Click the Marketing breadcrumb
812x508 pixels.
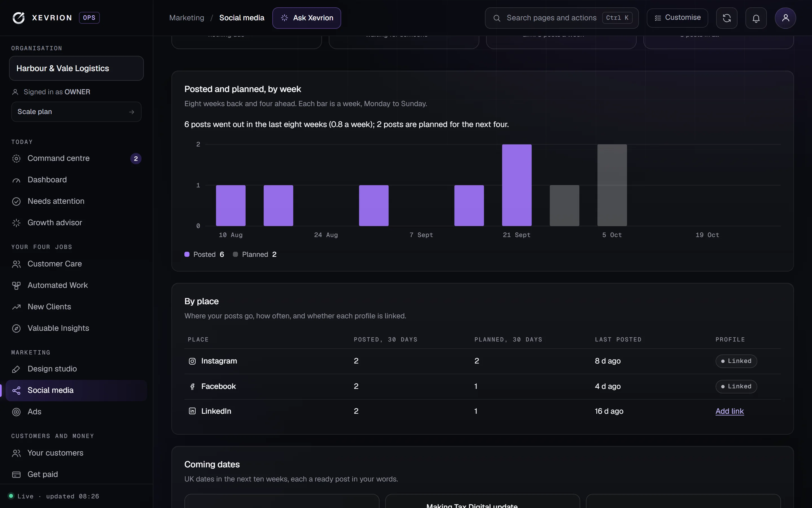pos(187,18)
